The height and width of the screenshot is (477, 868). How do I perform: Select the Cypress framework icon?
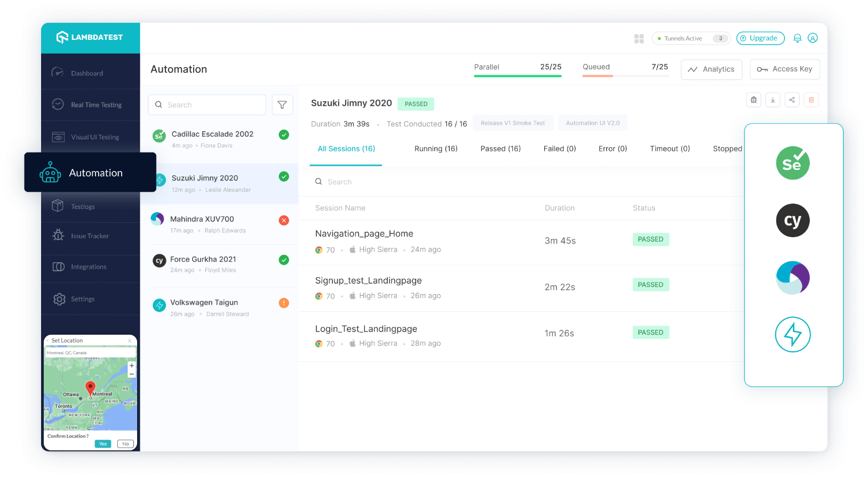point(792,221)
